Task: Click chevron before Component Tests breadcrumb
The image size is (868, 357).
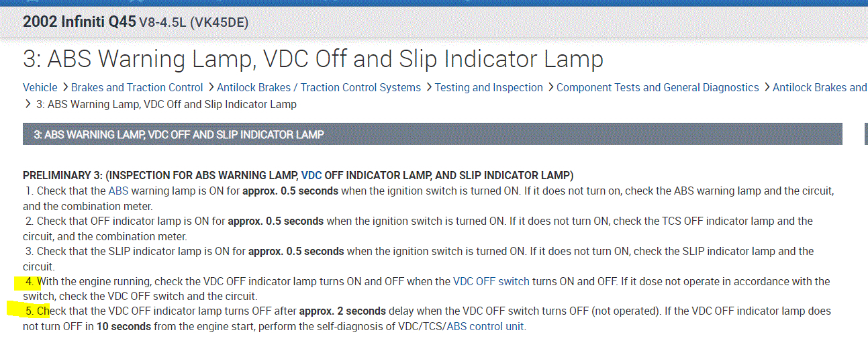Action: coord(550,87)
